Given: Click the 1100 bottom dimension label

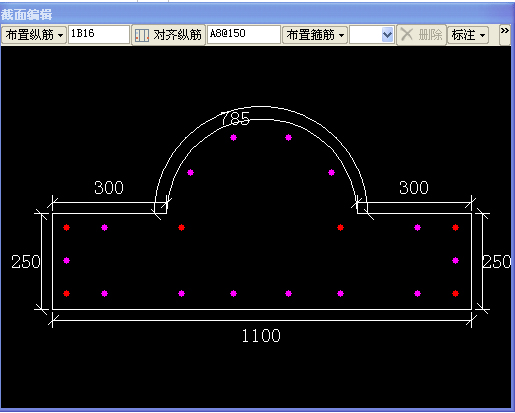Looking at the screenshot, I should [x=261, y=336].
